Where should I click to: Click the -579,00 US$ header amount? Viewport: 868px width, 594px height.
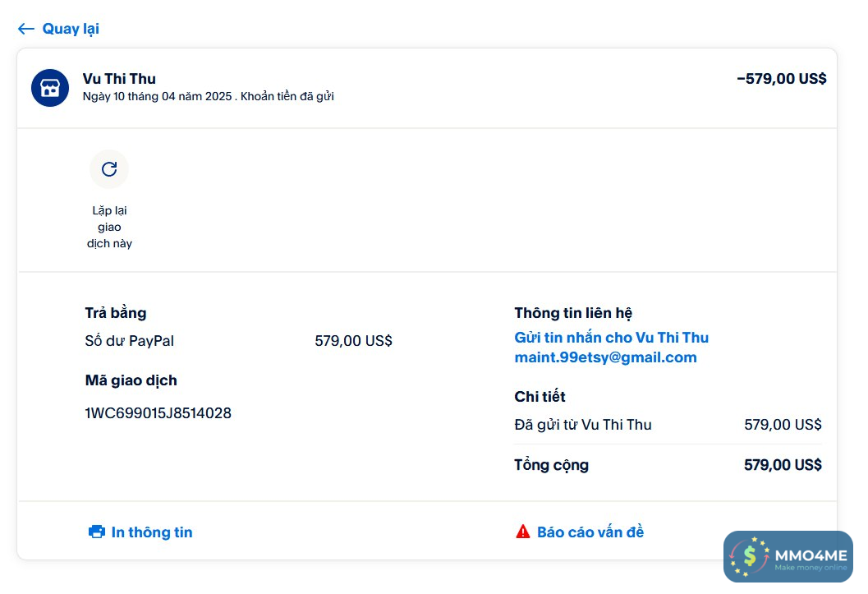(781, 79)
